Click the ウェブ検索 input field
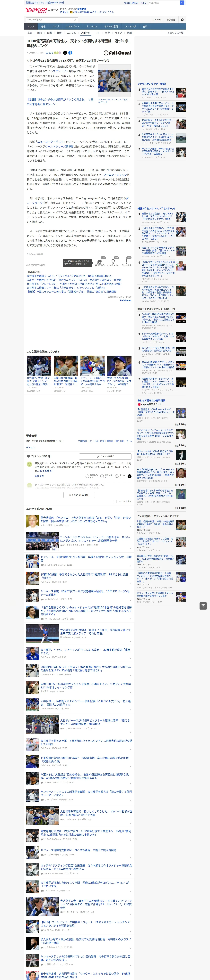 164,3
